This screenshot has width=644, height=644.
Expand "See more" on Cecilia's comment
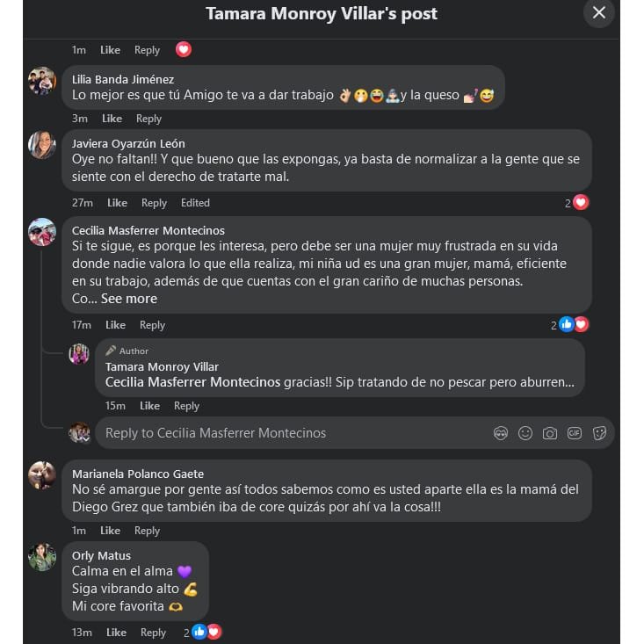pos(128,299)
